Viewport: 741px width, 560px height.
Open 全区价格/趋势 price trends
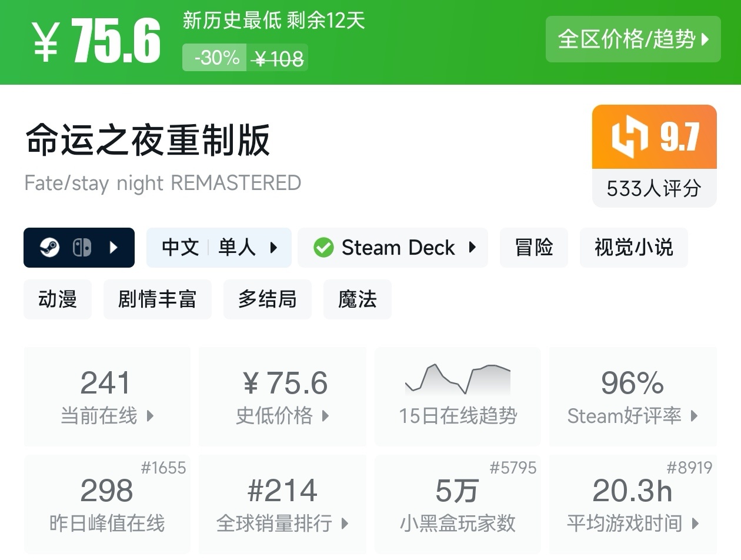click(x=633, y=39)
